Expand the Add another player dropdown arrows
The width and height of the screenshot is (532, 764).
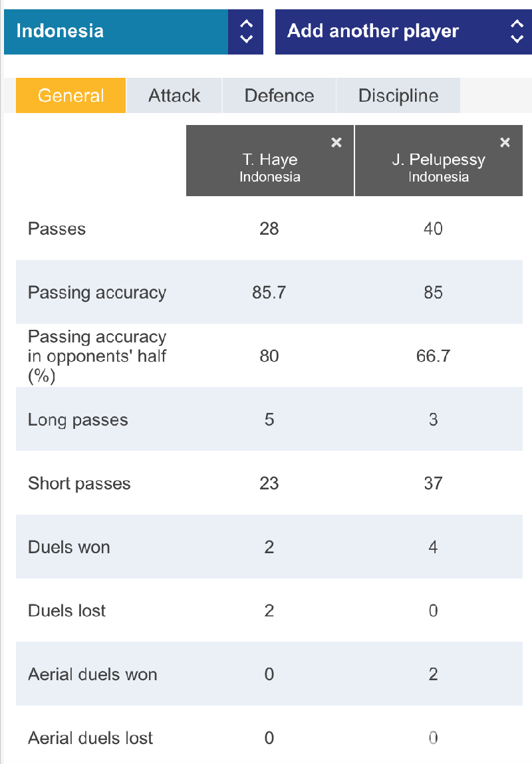pos(517,32)
